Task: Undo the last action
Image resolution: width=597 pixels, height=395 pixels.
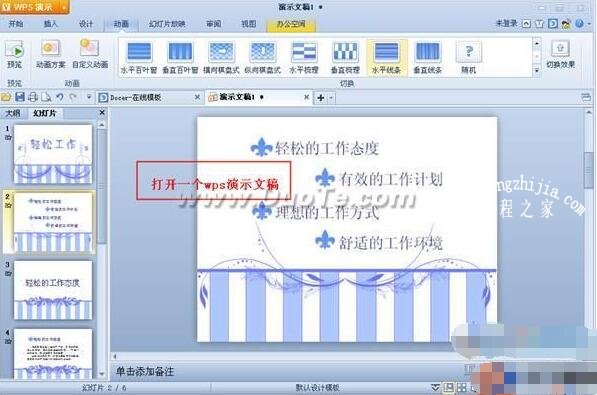Action: (x=60, y=97)
